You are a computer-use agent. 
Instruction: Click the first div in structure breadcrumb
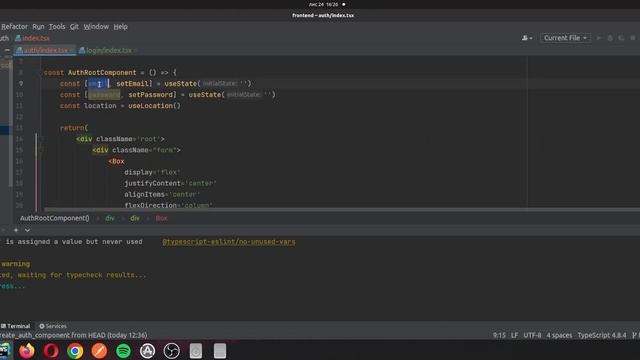click(x=110, y=218)
